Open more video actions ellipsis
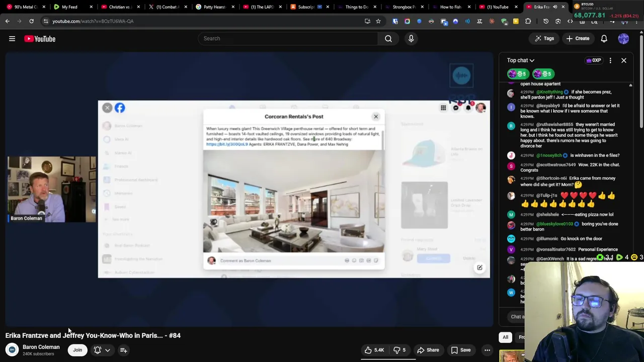644x362 pixels. click(487, 350)
